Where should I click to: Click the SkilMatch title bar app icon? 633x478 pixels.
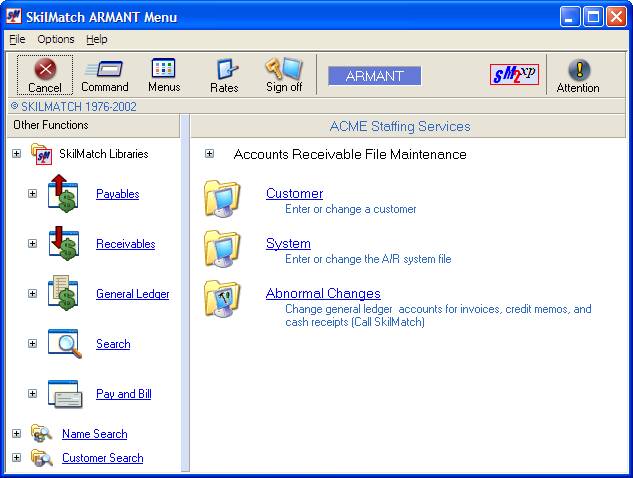click(x=14, y=17)
